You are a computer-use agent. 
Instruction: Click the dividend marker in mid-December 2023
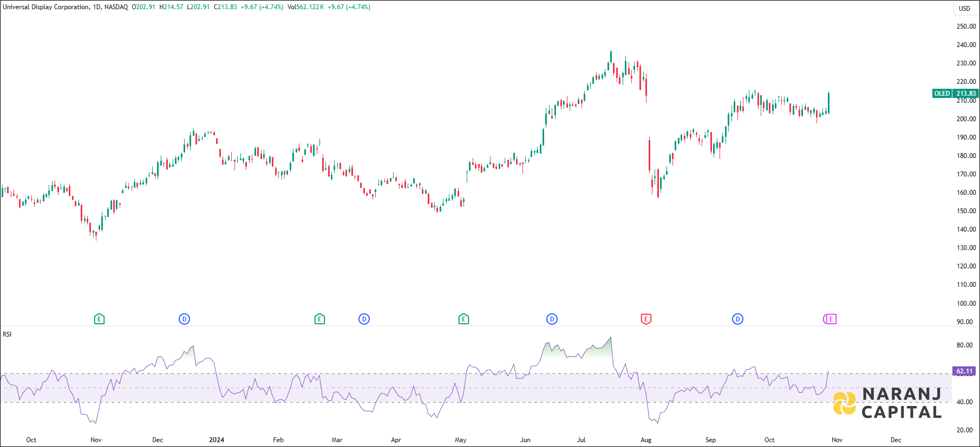click(184, 319)
